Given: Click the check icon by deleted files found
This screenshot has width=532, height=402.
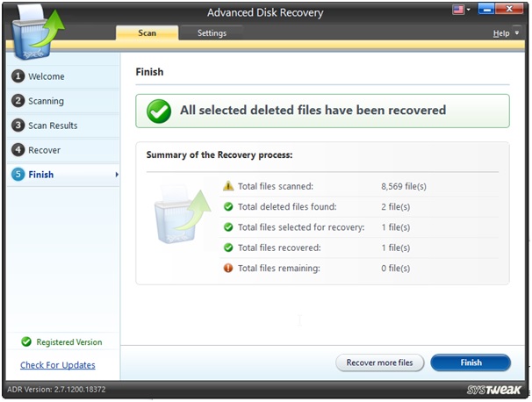Looking at the screenshot, I should tap(228, 206).
